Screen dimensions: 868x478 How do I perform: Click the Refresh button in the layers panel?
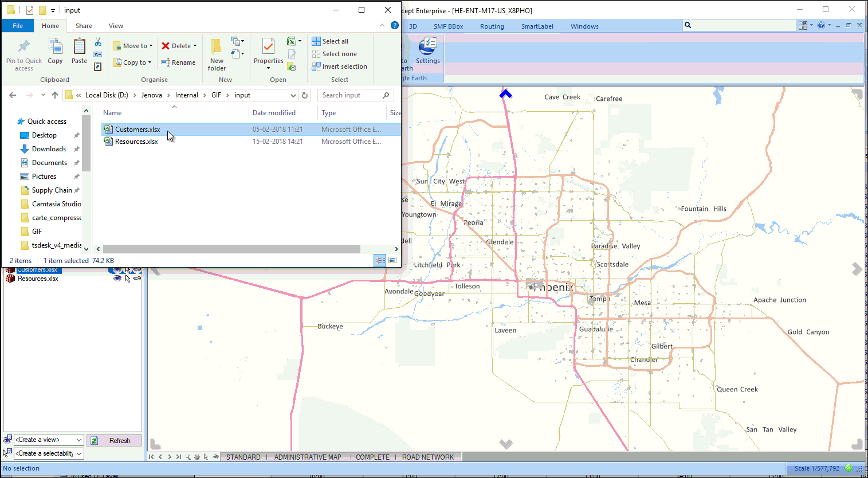[x=114, y=440]
